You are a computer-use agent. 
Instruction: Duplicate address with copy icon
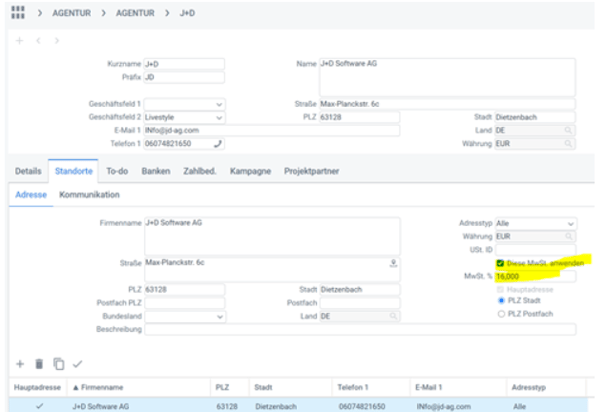58,364
